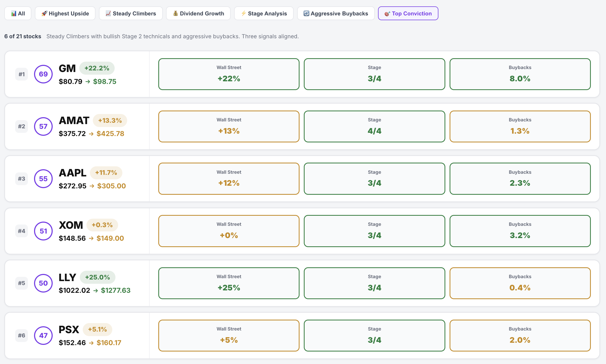This screenshot has height=364, width=606.
Task: Toggle the All stocks filter on
Action: point(18,13)
